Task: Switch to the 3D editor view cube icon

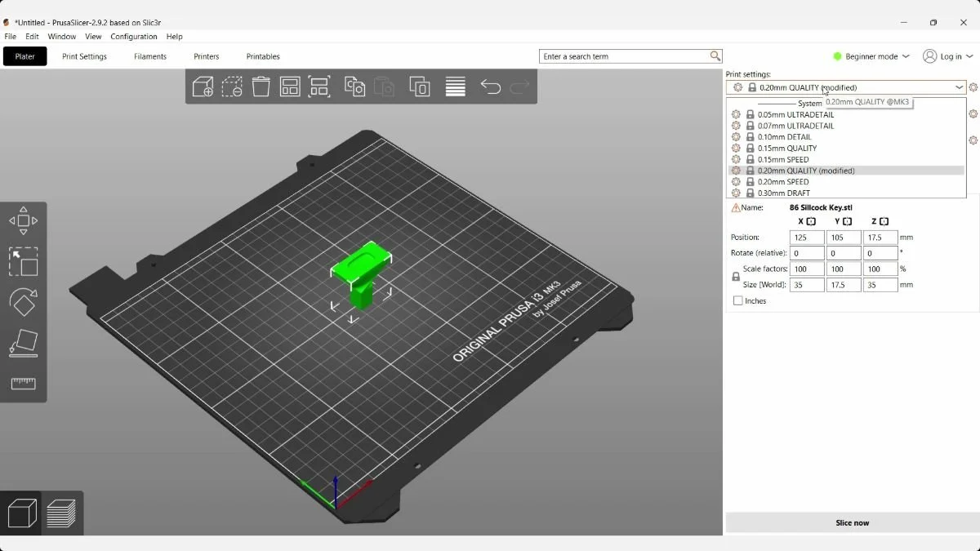Action: point(22,513)
